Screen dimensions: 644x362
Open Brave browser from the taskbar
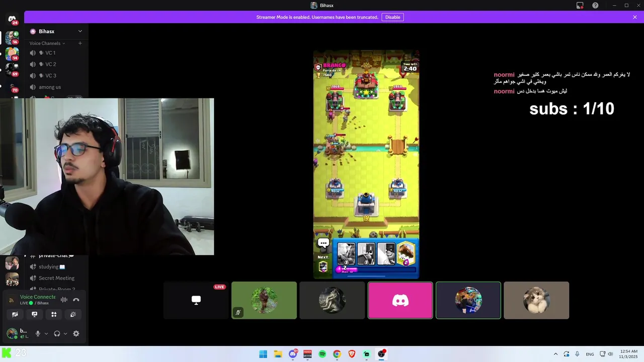(x=352, y=354)
